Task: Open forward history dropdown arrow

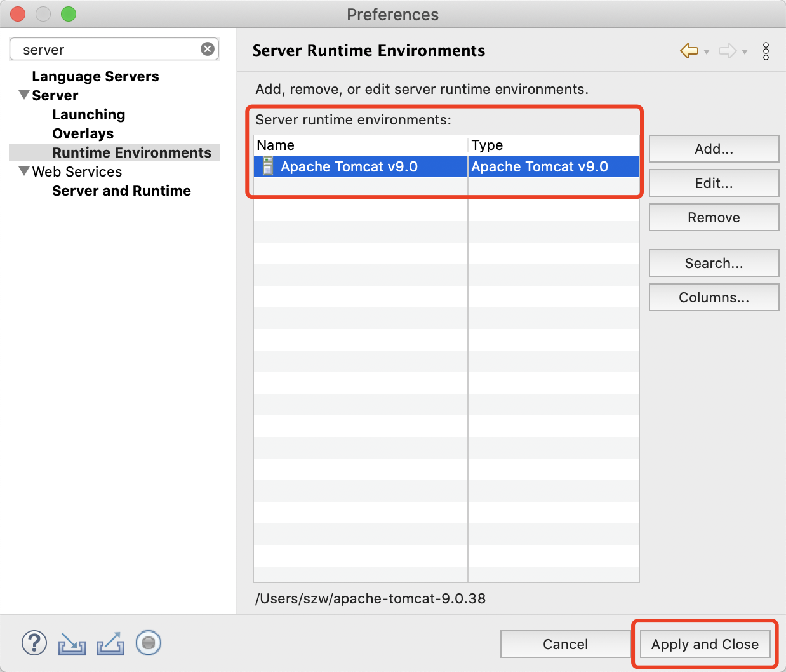Action: point(745,52)
